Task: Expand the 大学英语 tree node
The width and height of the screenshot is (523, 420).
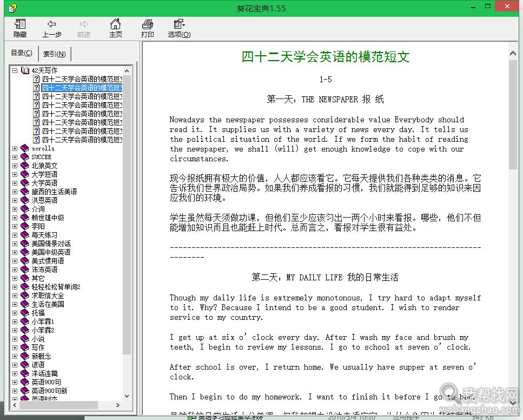Action: 15,183
